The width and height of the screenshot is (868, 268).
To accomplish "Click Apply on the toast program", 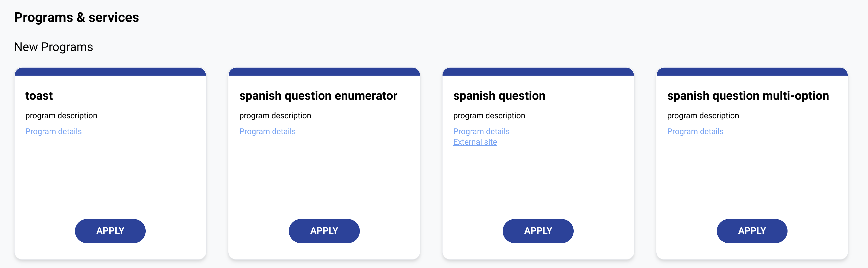I will tap(110, 231).
